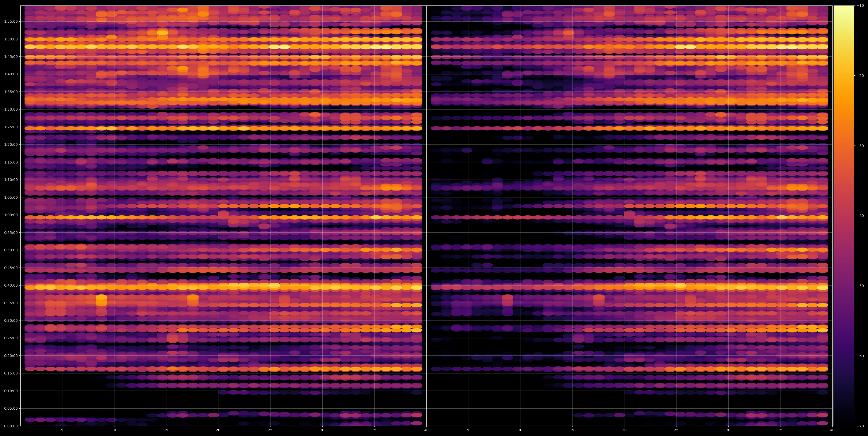Click the 1:40:00 time axis label

[x=11, y=74]
